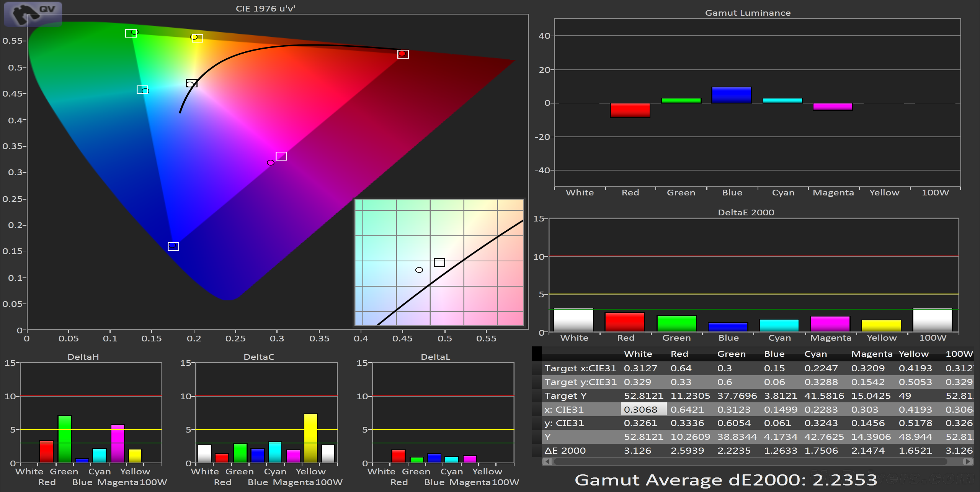The height and width of the screenshot is (492, 980).
Task: Click the Red ΔE 2000 value 2.5939
Action: (x=687, y=451)
